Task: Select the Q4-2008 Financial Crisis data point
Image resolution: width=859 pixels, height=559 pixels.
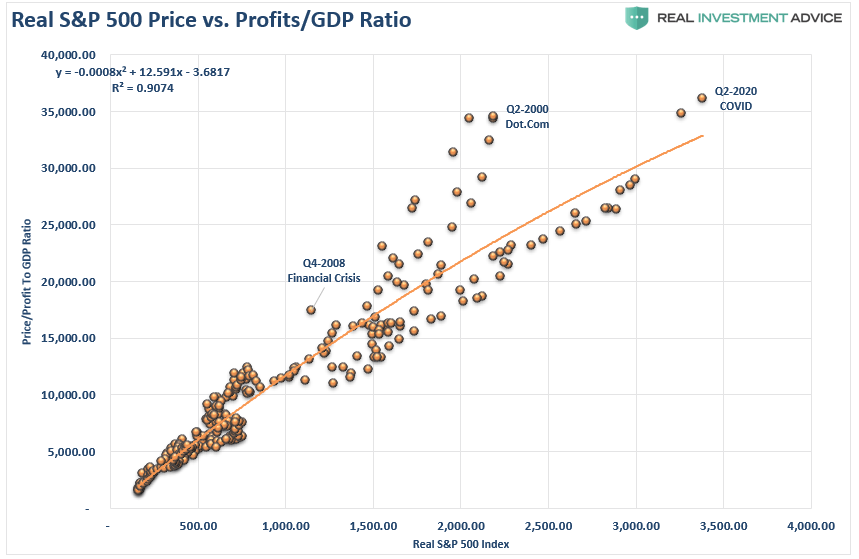Action: [311, 310]
